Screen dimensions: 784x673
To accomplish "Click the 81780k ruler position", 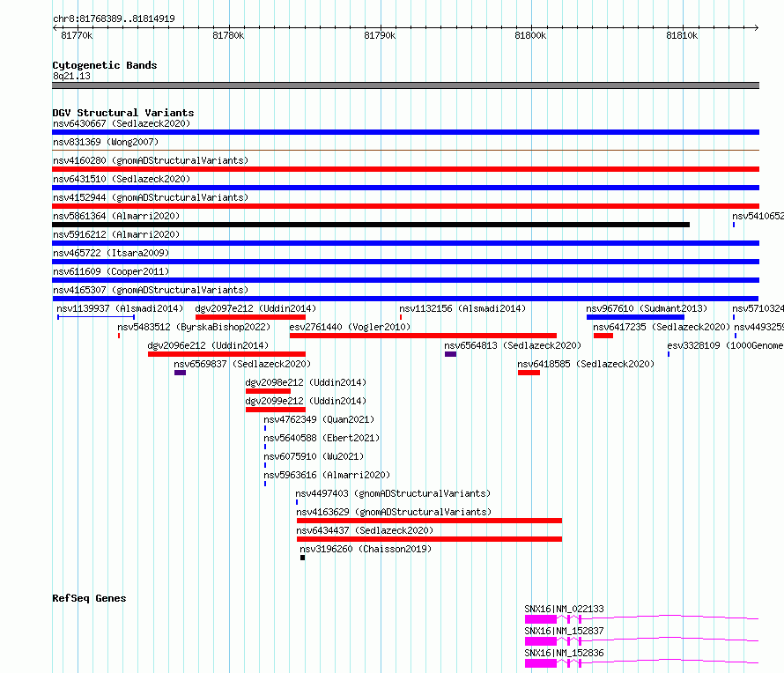I will coord(228,35).
